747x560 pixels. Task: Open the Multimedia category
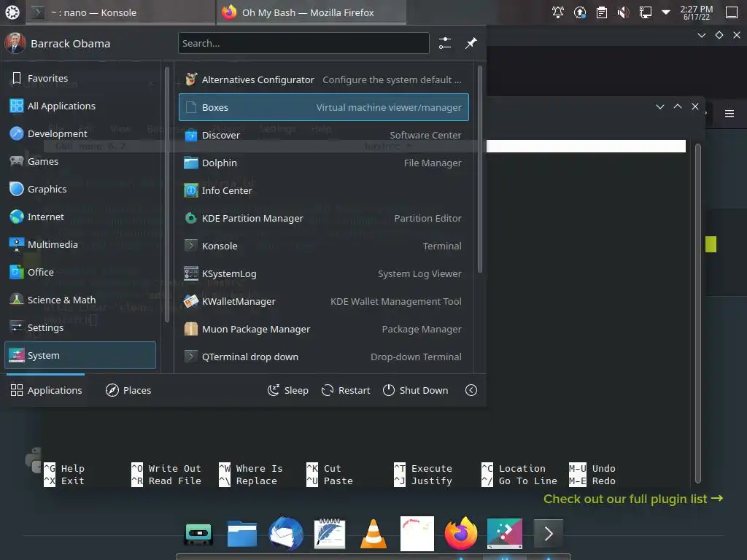pyautogui.click(x=80, y=244)
